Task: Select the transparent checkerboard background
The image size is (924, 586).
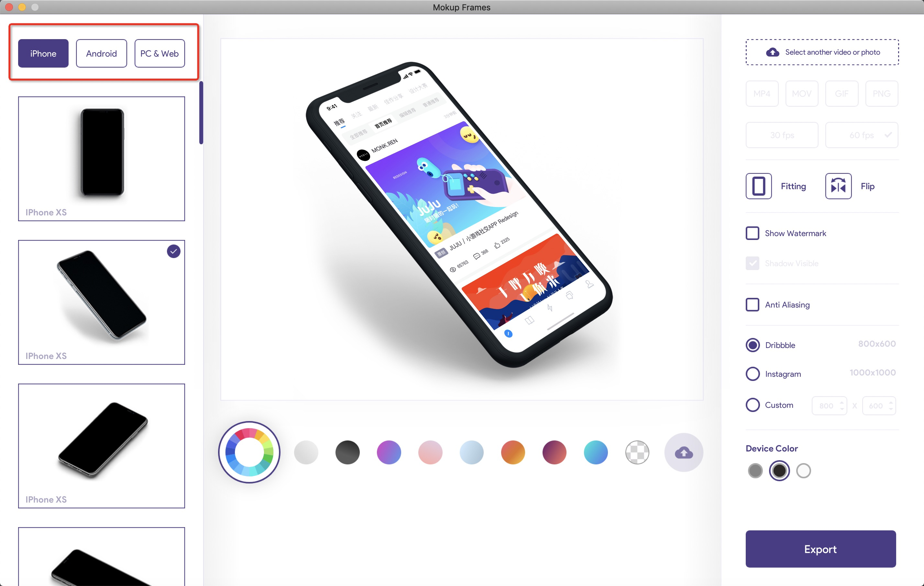Action: (637, 452)
